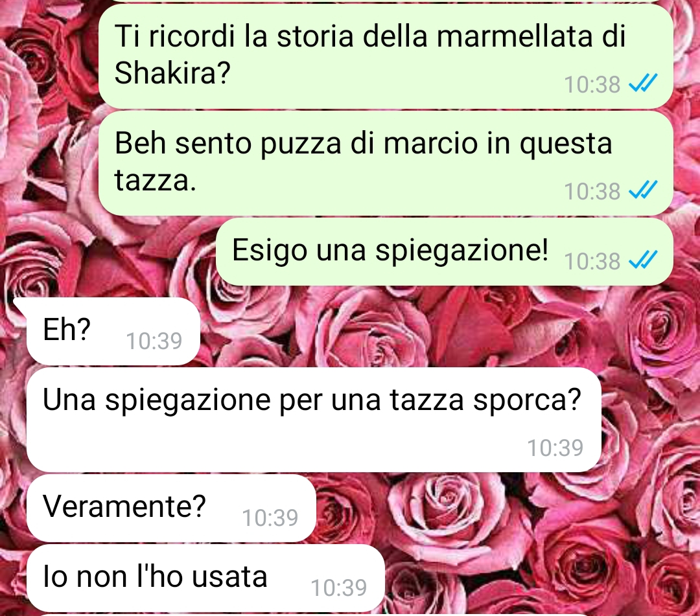Screen dimensions: 700x616
Task: Tap the word 'tazza.' in the second sent message
Action: tap(155, 181)
